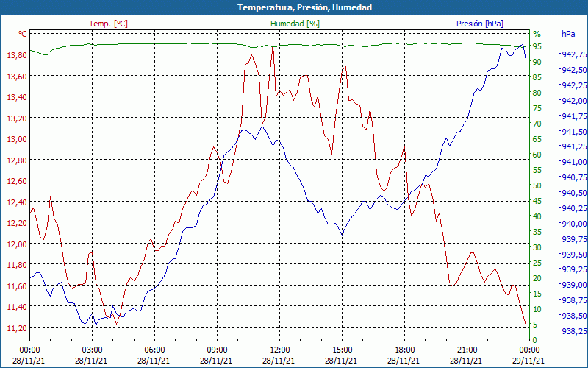Click the green '75' humidity axis value
The width and height of the screenshot is (588, 368).
point(537,108)
